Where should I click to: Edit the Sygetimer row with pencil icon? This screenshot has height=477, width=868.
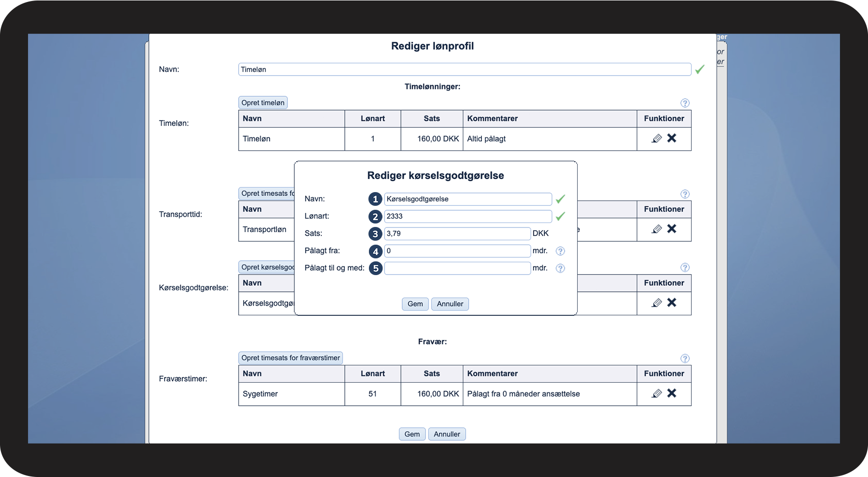pos(656,393)
